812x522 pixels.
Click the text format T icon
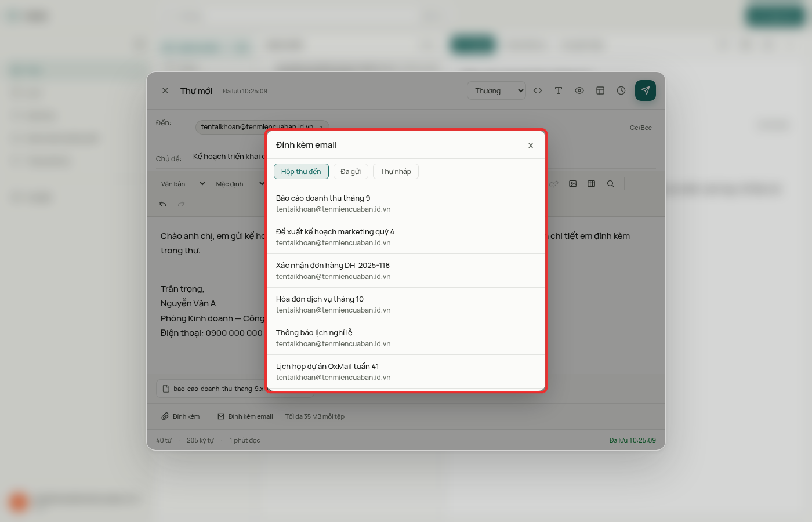(559, 90)
